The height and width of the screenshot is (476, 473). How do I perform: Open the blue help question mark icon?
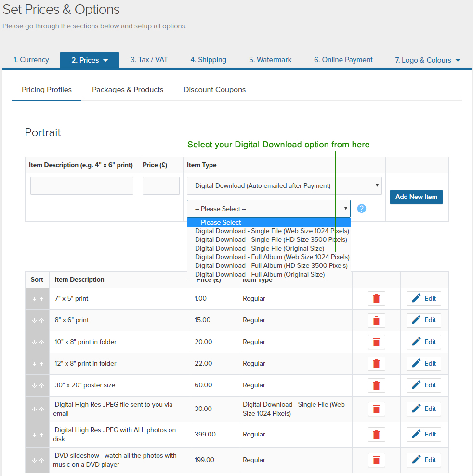[x=362, y=209]
